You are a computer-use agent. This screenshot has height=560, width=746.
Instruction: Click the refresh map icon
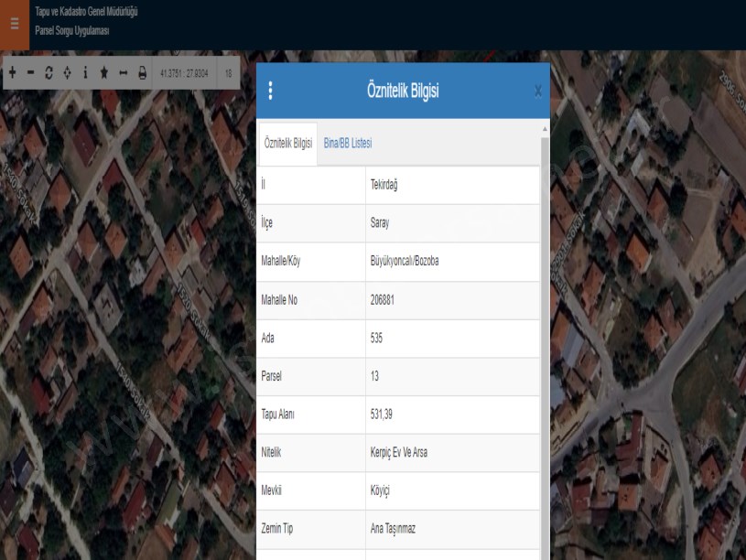click(49, 73)
